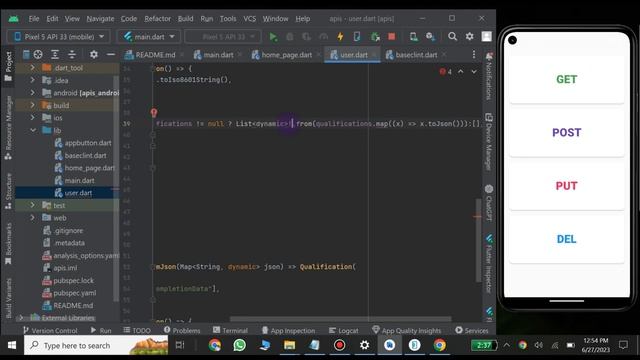Go to next highlighted error arrow
Screen dimensions: 640x360
point(474,72)
